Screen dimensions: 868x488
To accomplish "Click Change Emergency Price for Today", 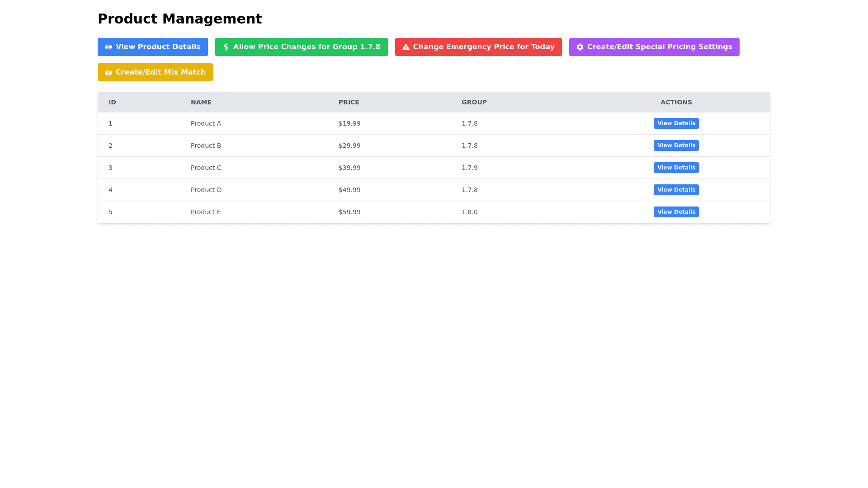I will click(x=478, y=47).
